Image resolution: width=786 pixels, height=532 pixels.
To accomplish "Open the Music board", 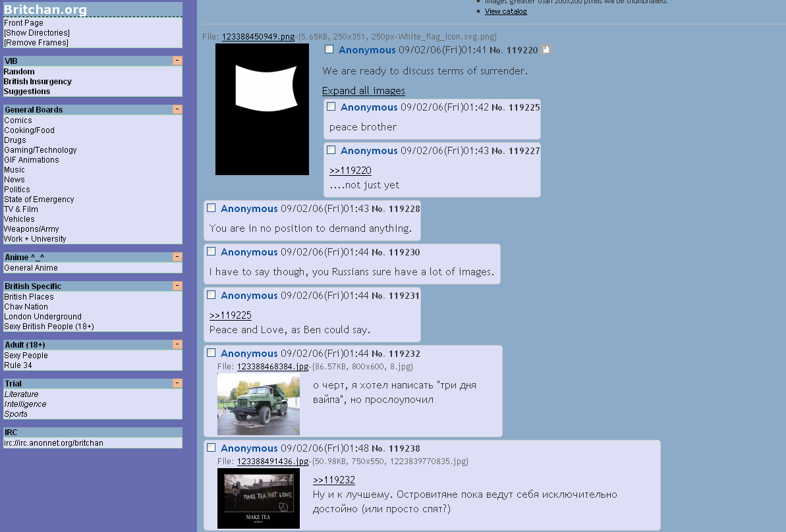I will pyautogui.click(x=14, y=170).
